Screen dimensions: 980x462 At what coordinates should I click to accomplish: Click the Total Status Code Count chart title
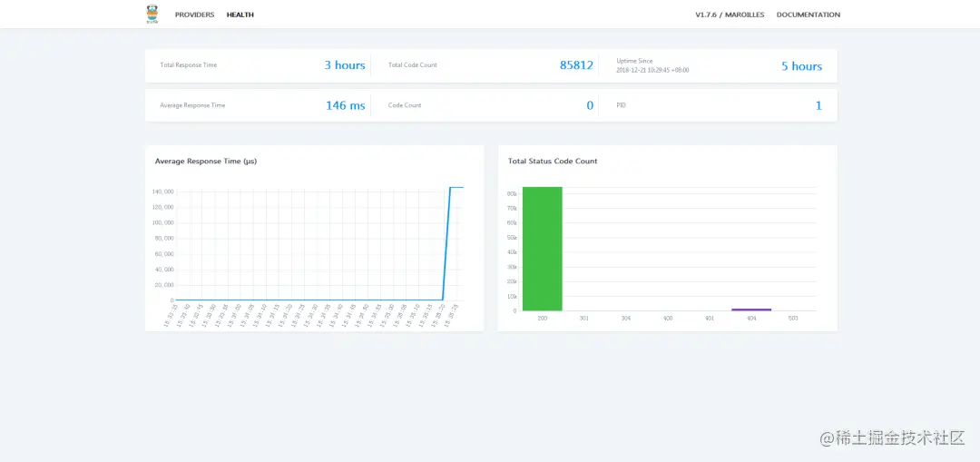553,162
